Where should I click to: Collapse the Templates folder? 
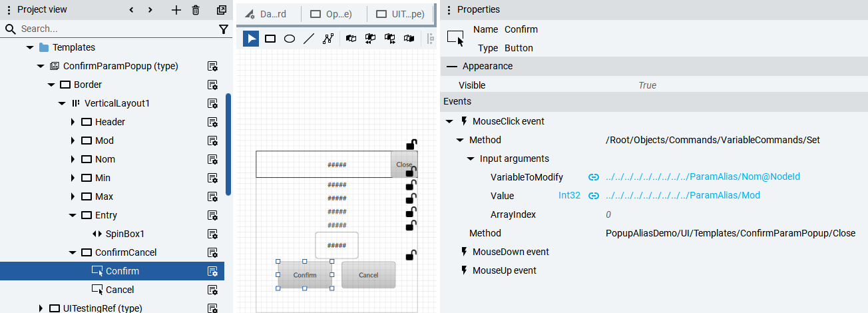pyautogui.click(x=29, y=47)
